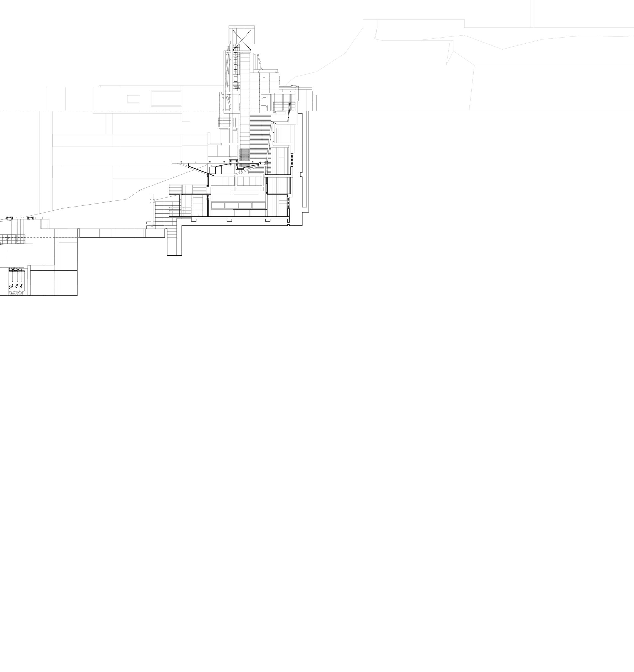This screenshot has height=672, width=634.
Task: Click the thick retaining wall at building's right edge
Action: [x=304, y=159]
